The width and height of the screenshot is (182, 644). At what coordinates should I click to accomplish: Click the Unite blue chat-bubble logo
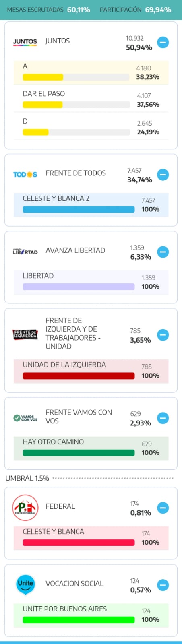[25, 584]
